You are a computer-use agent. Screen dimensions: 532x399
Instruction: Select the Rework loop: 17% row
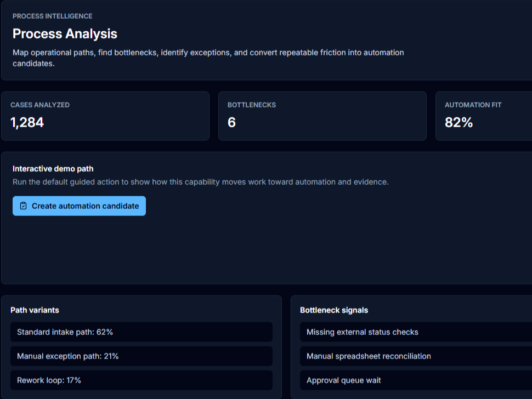tap(141, 380)
